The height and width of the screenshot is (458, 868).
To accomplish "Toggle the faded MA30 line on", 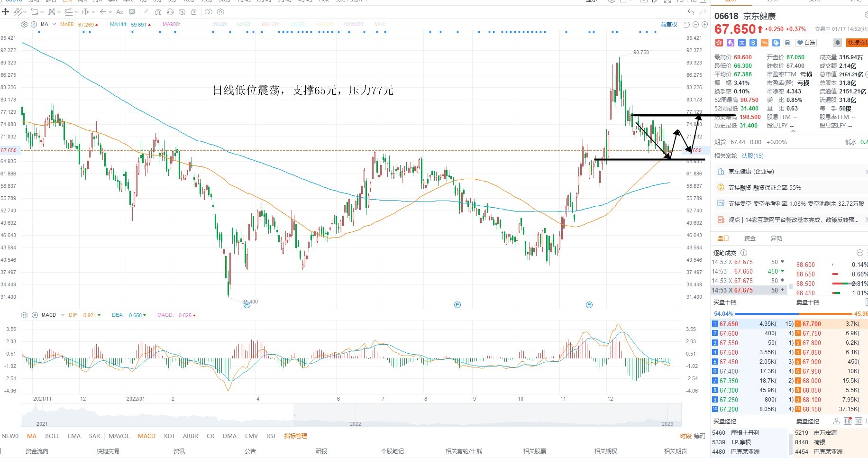I will (219, 24).
